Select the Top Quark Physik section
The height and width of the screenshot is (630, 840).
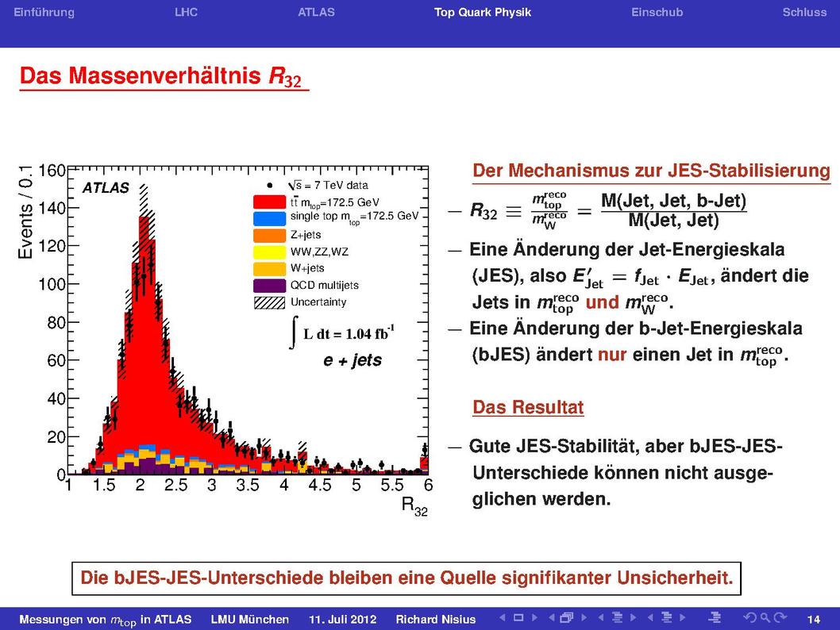coord(483,13)
